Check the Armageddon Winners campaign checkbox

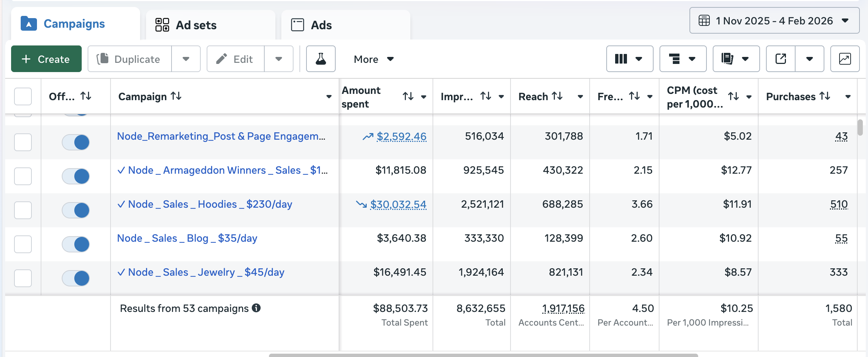[23, 176]
